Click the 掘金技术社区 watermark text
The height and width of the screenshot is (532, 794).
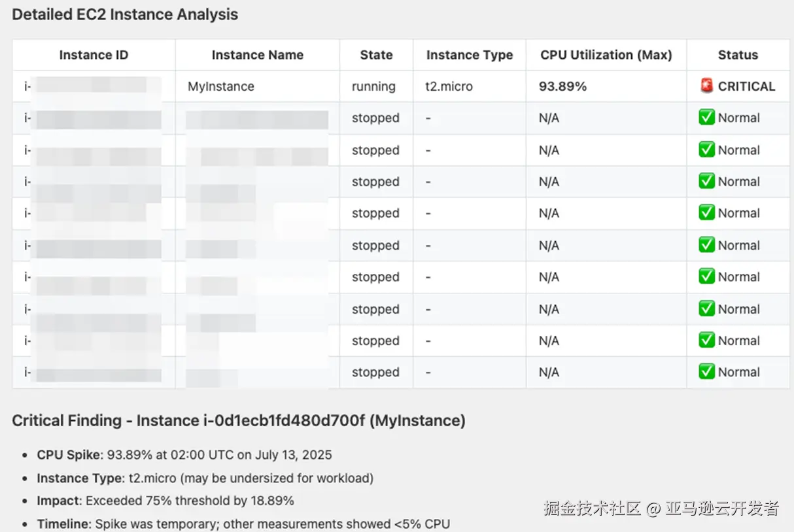tap(592, 508)
